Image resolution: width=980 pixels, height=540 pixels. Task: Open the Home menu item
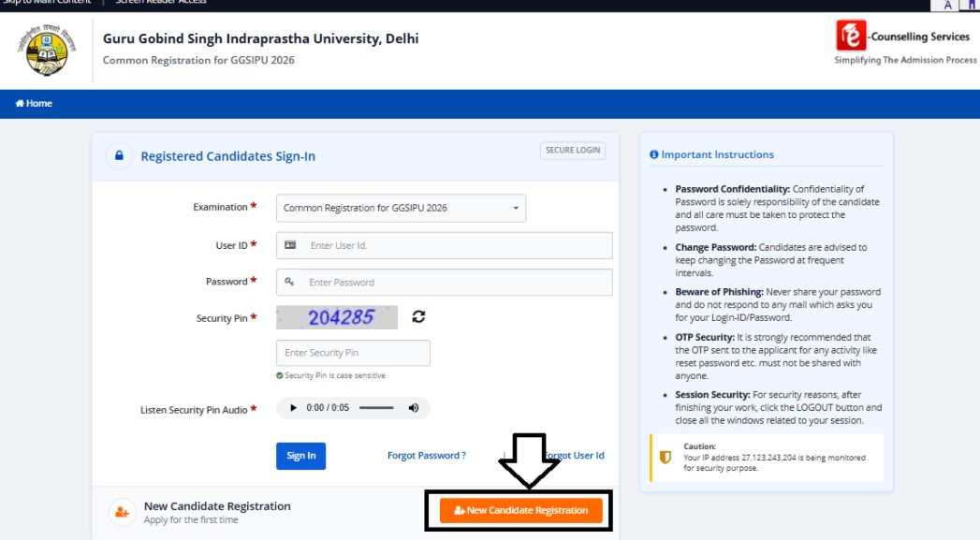[x=34, y=103]
